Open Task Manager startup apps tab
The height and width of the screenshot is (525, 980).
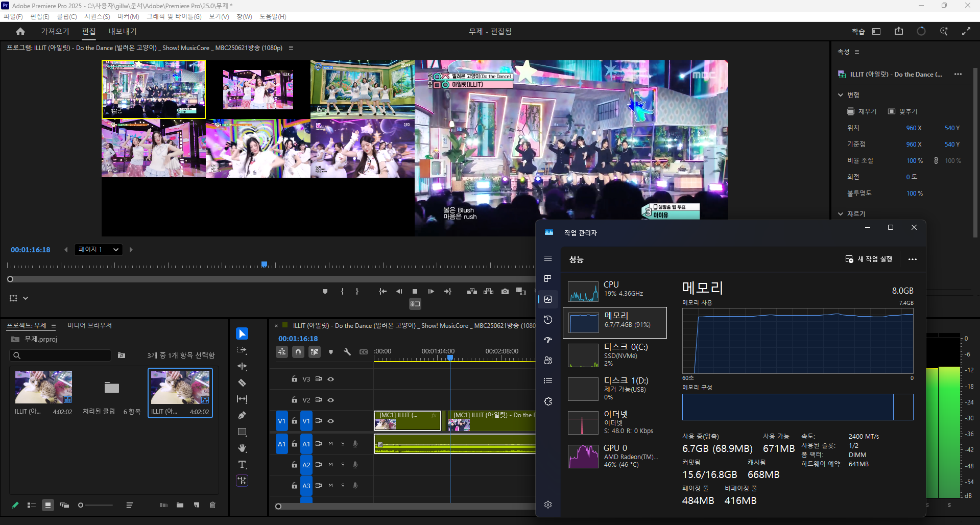[x=548, y=340]
